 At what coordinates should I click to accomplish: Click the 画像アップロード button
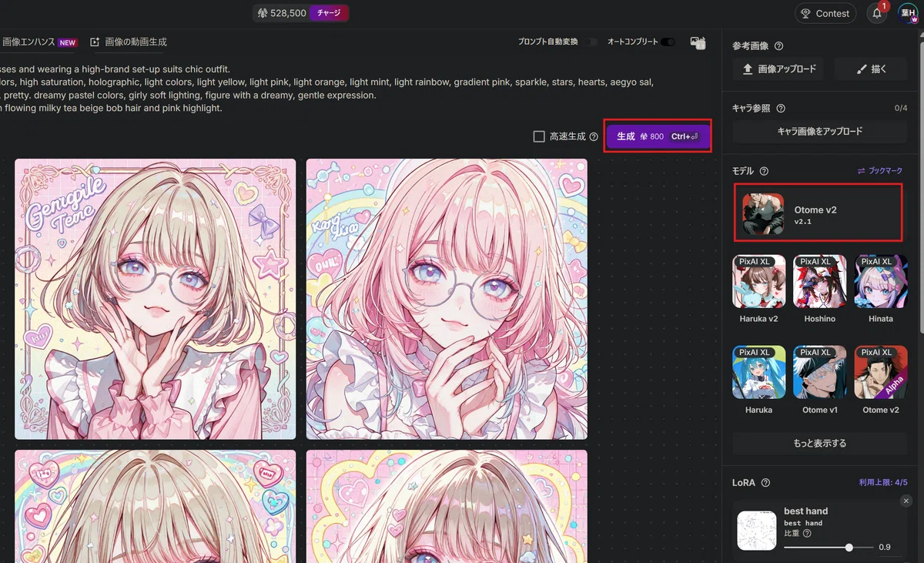click(x=778, y=69)
